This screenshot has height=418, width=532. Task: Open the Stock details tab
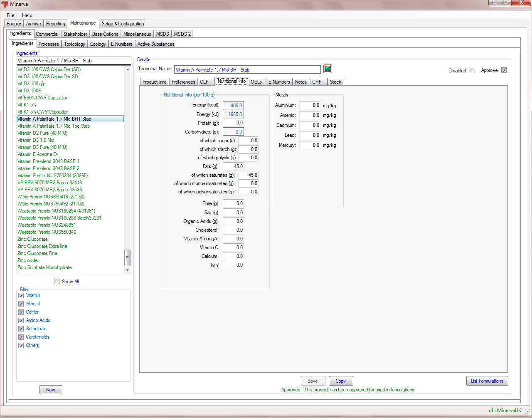(x=335, y=82)
